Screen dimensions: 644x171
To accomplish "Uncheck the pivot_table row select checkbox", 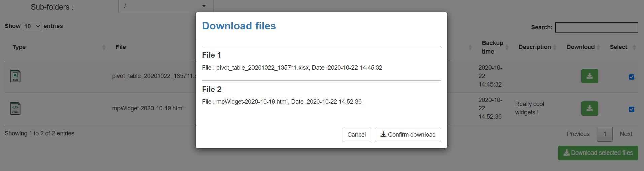I will (632, 77).
